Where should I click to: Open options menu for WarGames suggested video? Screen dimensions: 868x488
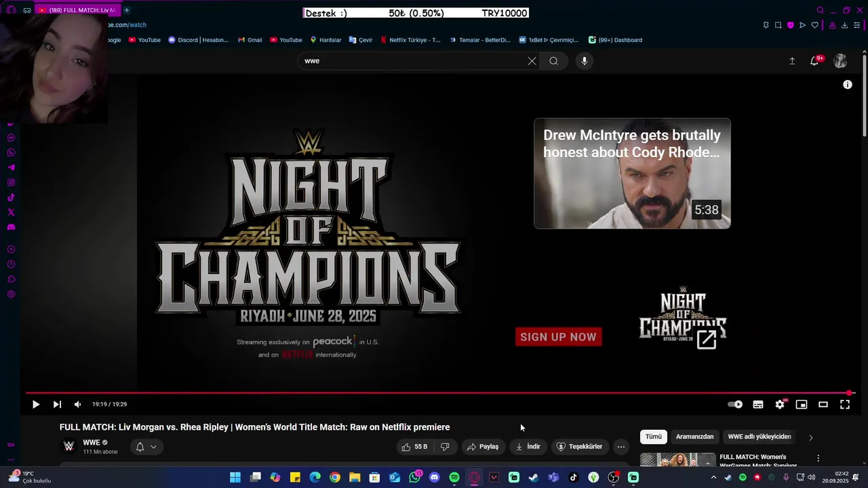coord(818,459)
